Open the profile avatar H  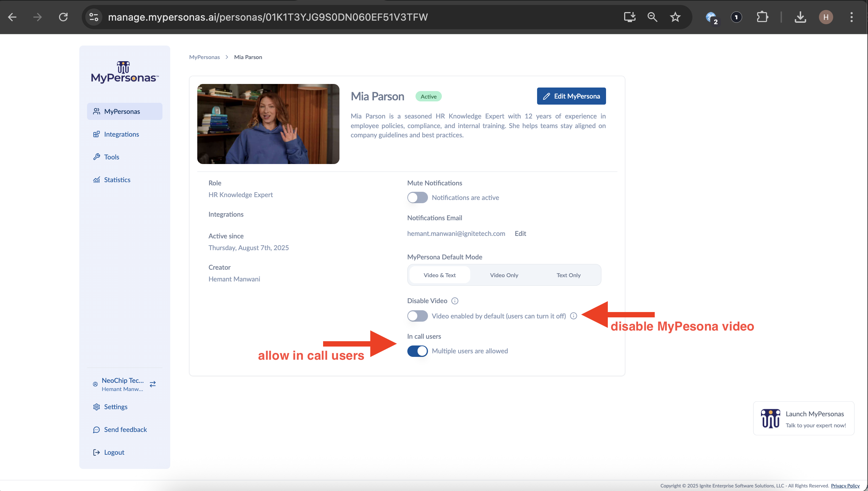coord(826,17)
